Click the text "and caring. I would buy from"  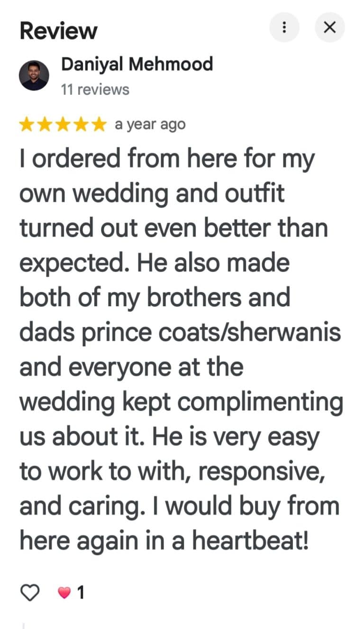[x=179, y=506]
